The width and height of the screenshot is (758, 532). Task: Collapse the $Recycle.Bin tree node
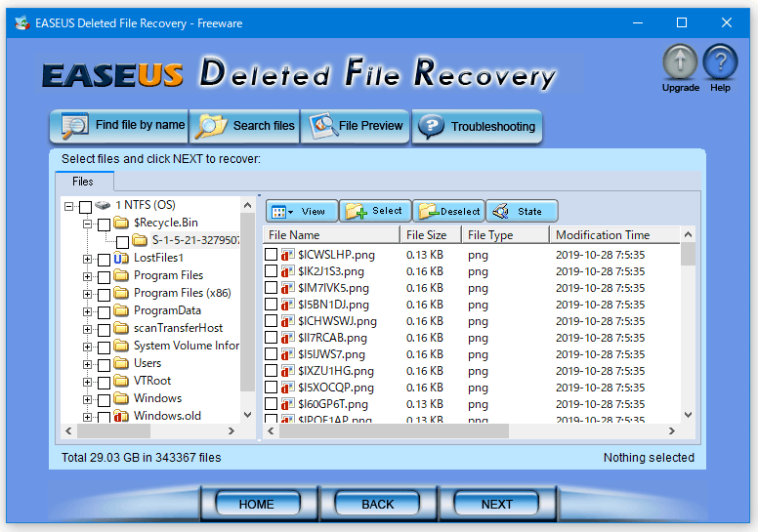coord(87,224)
